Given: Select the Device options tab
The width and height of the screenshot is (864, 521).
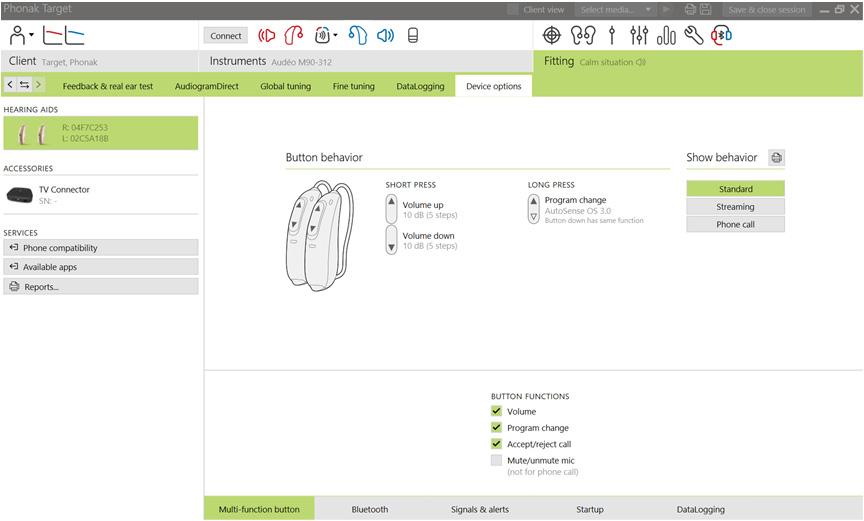Looking at the screenshot, I should point(494,86).
